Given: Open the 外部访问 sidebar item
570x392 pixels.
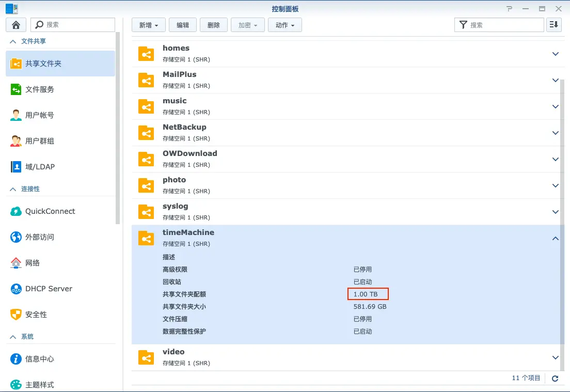Looking at the screenshot, I should click(x=60, y=237).
